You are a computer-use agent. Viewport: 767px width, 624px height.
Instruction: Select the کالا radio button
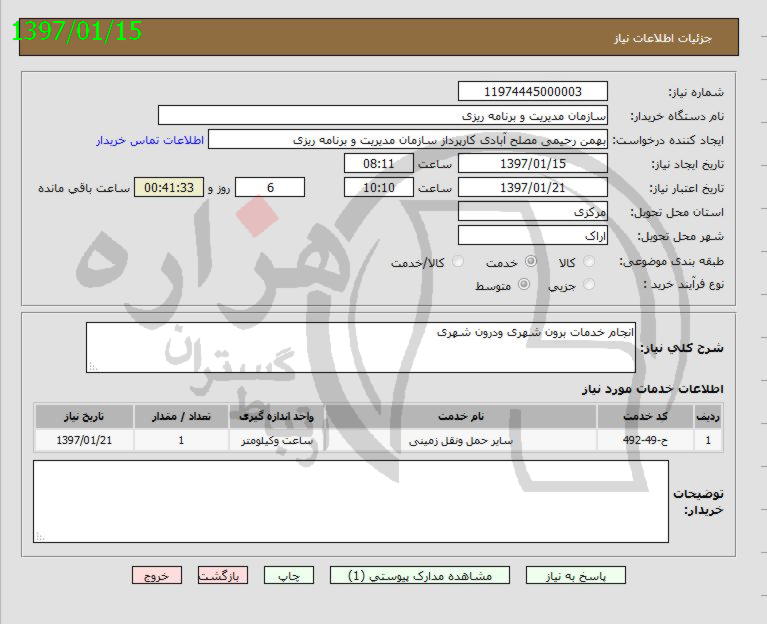[x=589, y=262]
